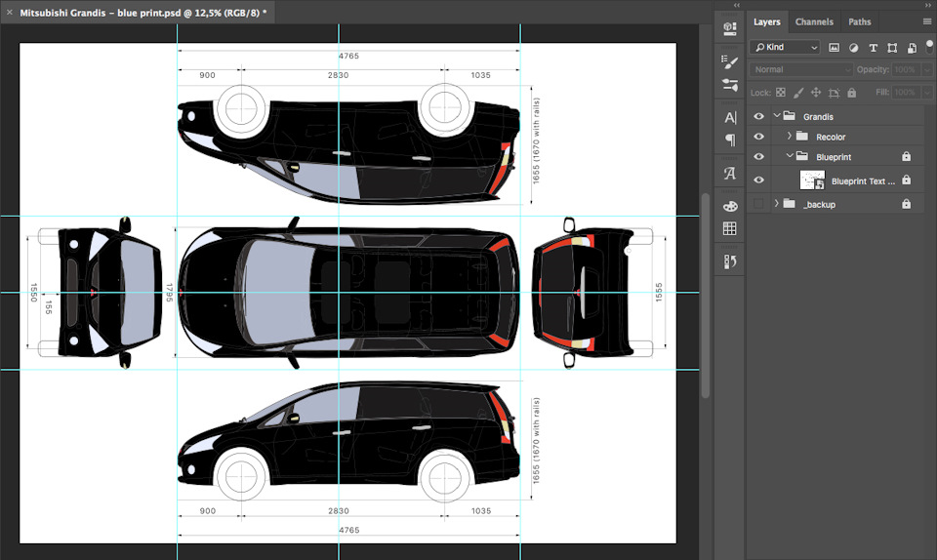Select the Blueprint group name
The image size is (937, 560).
coord(834,157)
